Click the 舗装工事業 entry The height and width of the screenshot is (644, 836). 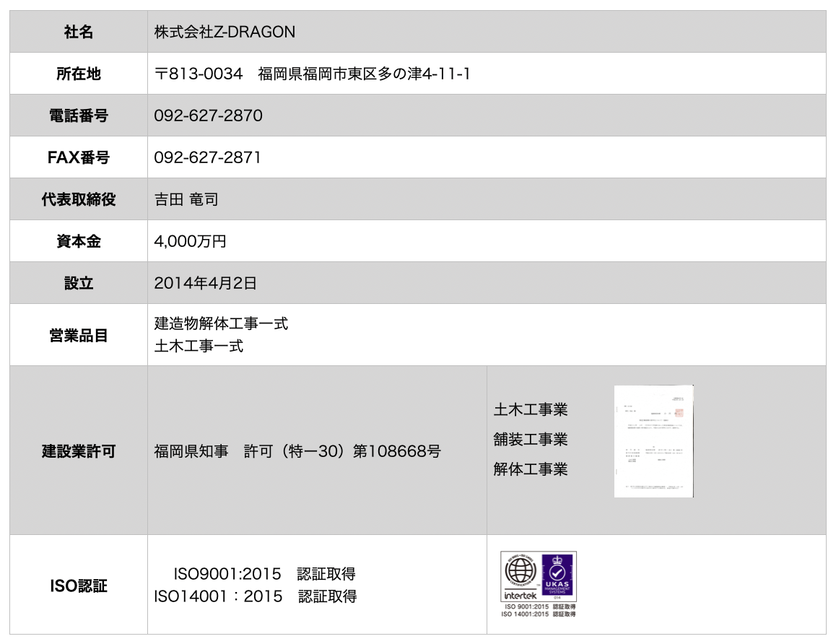pyautogui.click(x=531, y=439)
